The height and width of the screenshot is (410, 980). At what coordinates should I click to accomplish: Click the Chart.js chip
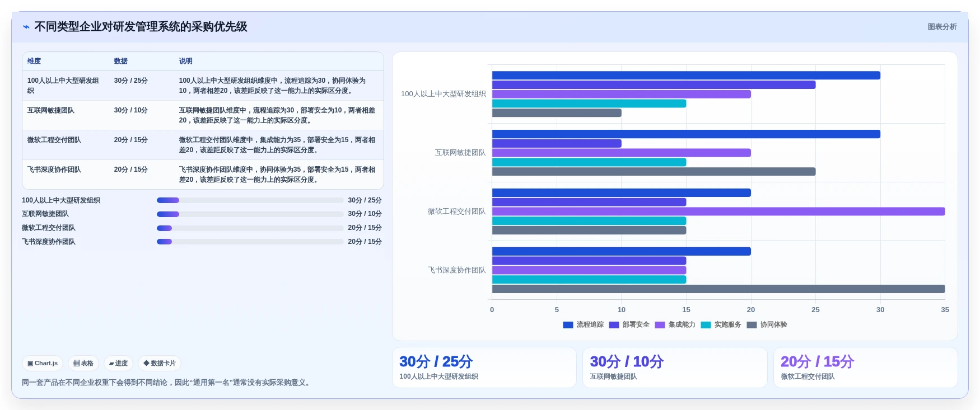point(43,363)
